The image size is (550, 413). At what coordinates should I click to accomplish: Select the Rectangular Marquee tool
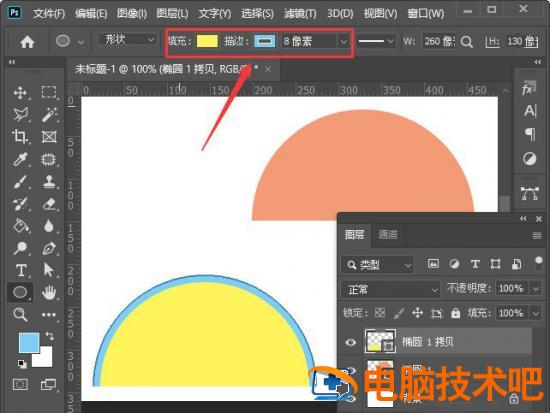(x=49, y=93)
